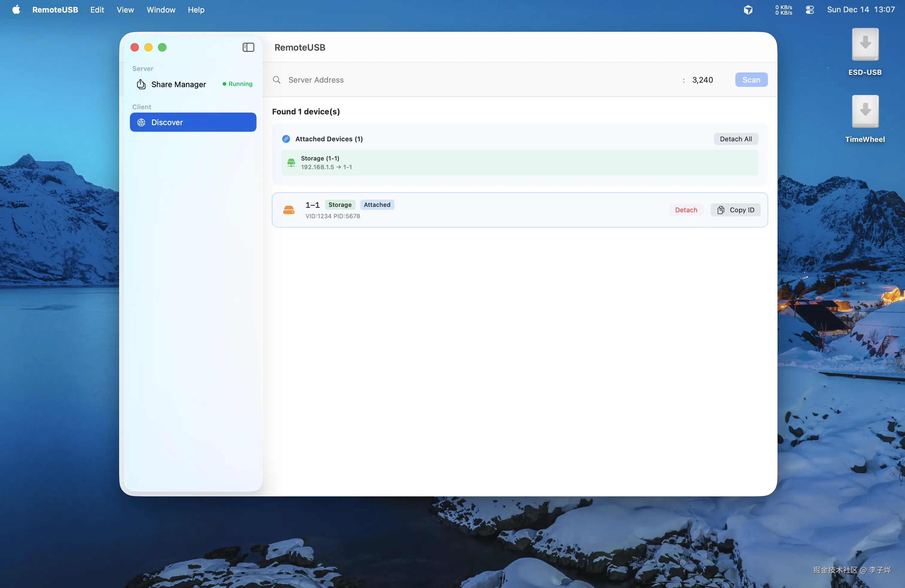
Task: Click the blue Attached Devices link icon
Action: click(286, 139)
